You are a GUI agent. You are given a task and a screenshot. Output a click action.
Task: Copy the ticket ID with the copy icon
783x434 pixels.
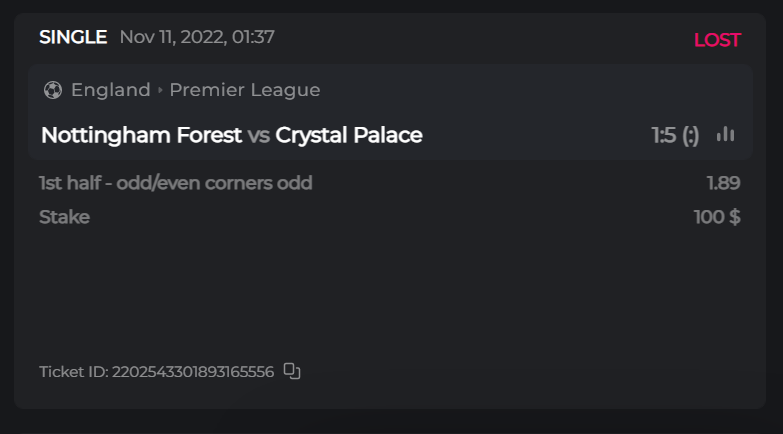tap(291, 371)
